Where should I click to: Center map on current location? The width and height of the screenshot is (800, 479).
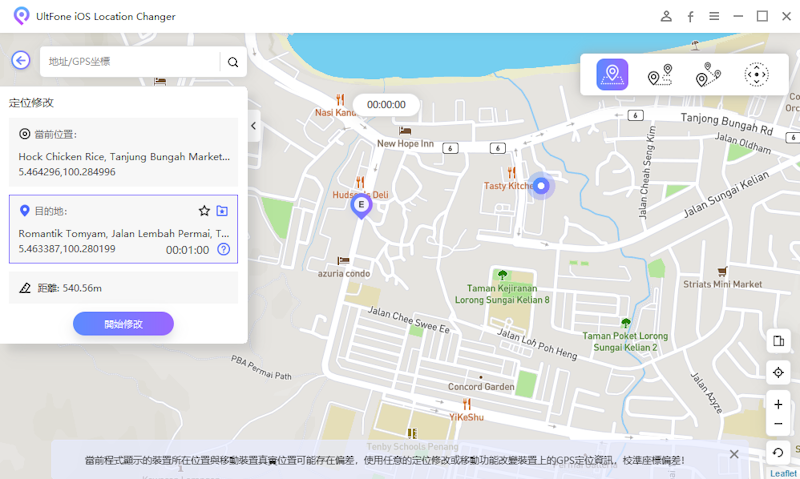pyautogui.click(x=778, y=372)
